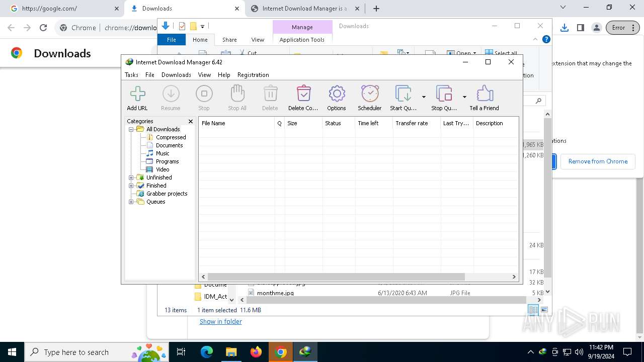The height and width of the screenshot is (362, 644).
Task: Expand the Unfinished category node
Action: [x=131, y=177]
